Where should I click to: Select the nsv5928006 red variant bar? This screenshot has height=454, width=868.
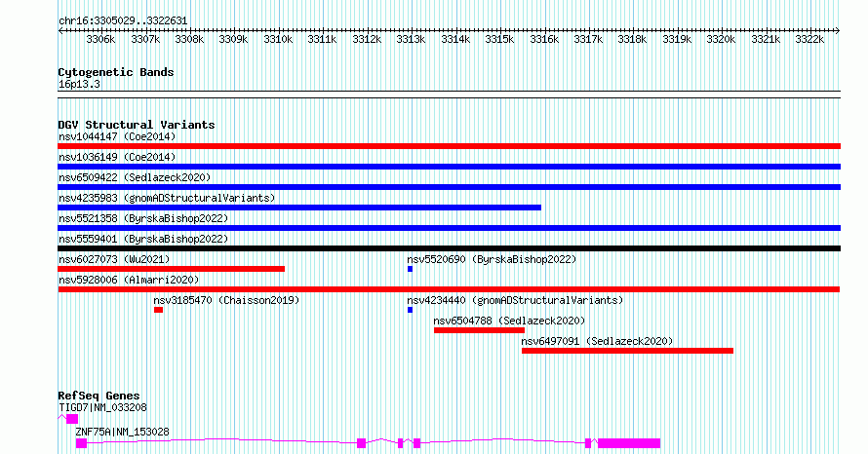coord(449,289)
